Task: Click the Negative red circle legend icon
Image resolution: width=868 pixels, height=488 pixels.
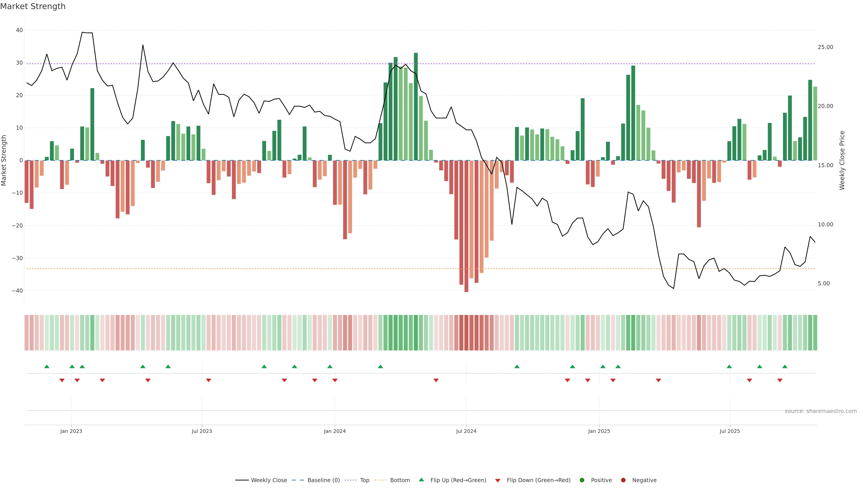Action: tap(623, 480)
